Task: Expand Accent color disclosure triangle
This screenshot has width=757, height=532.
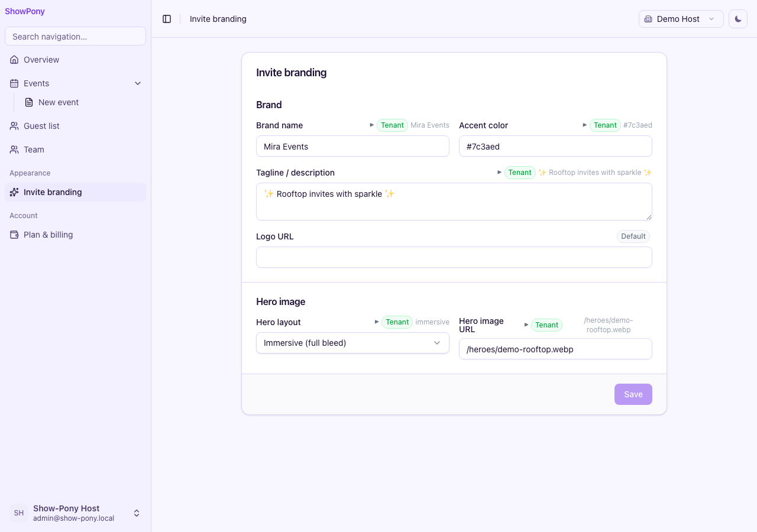Action: [585, 125]
